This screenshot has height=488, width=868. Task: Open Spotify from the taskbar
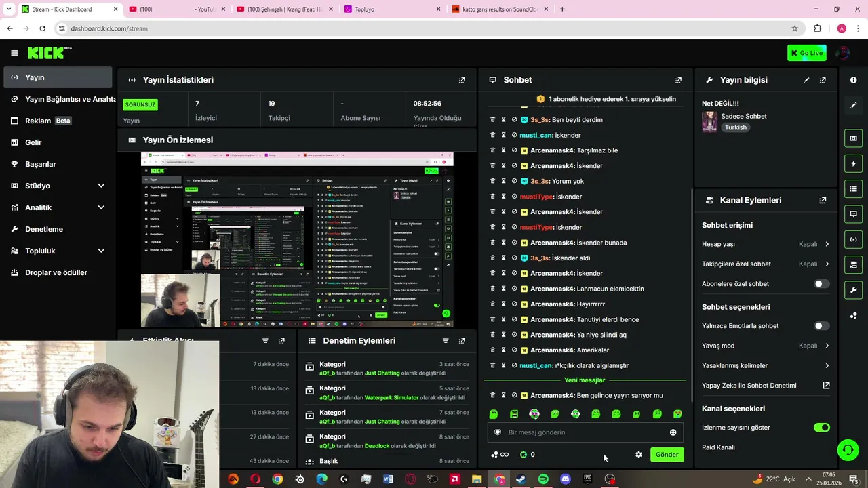[x=543, y=479]
